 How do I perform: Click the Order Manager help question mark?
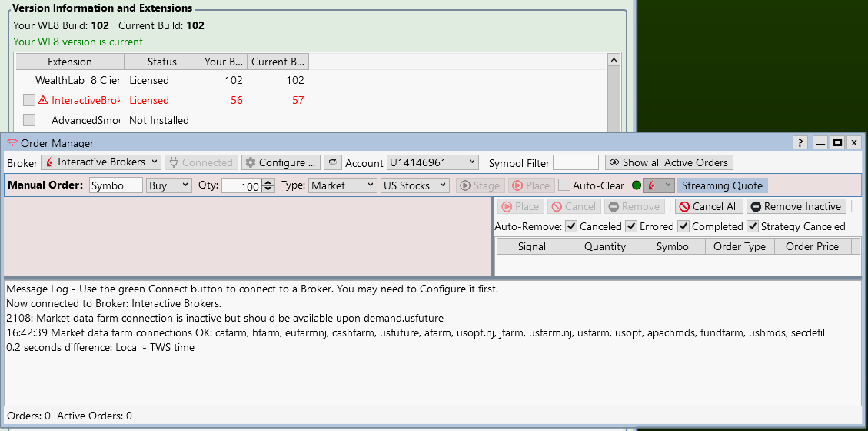[x=800, y=143]
